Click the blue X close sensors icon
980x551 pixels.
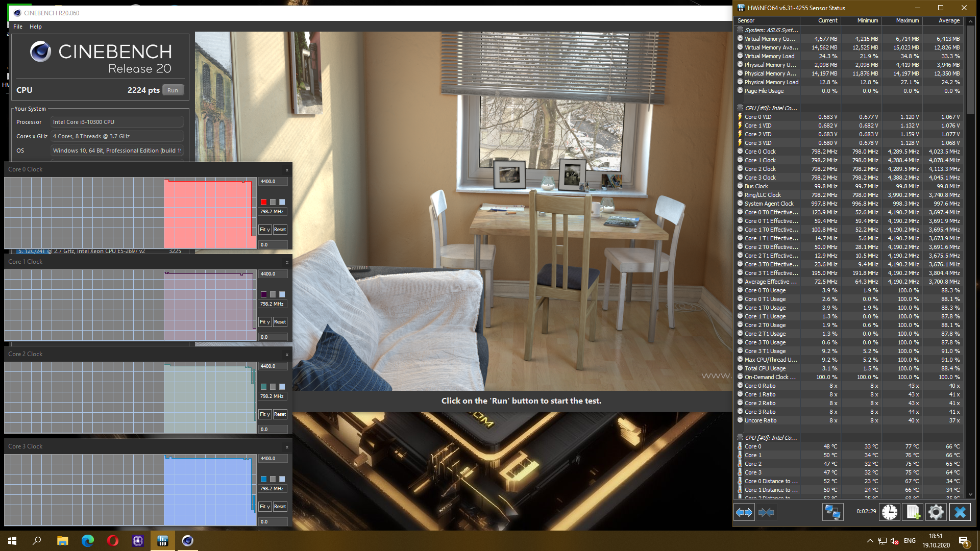point(960,512)
